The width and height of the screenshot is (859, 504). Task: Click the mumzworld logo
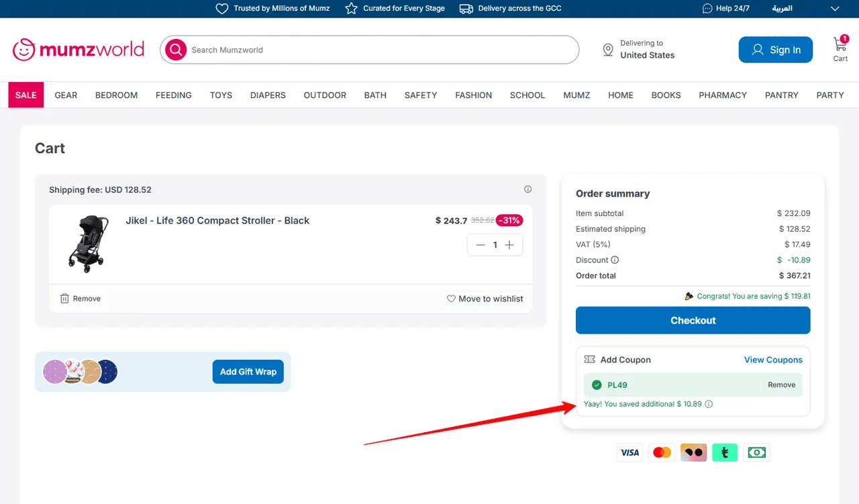click(79, 50)
